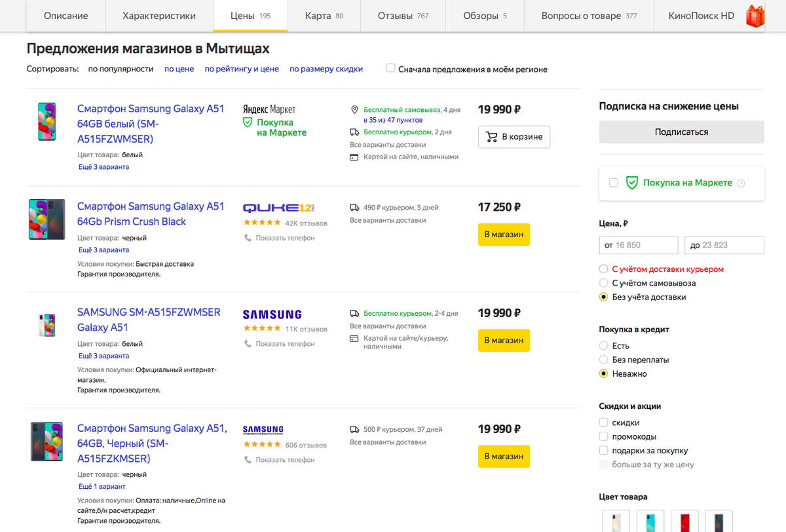Click the location pin icon near "Бесплатный самовывоз"
This screenshot has width=786, height=532.
[x=354, y=109]
